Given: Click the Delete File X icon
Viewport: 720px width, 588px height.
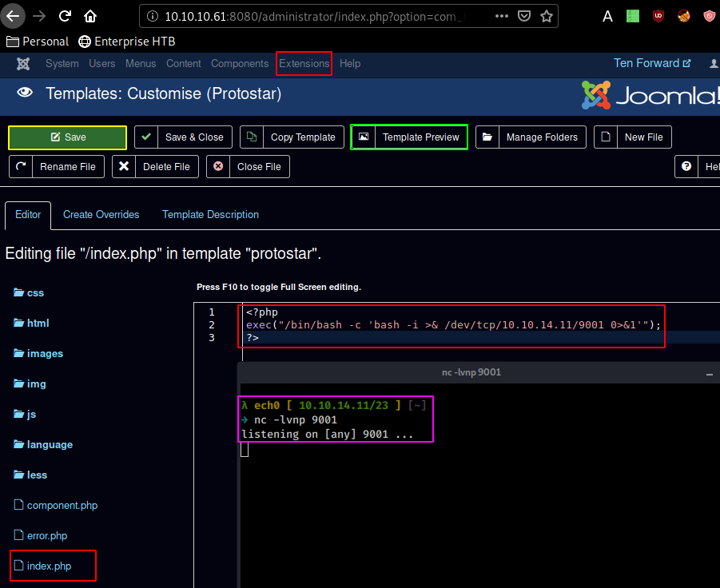Looking at the screenshot, I should pyautogui.click(x=124, y=166).
